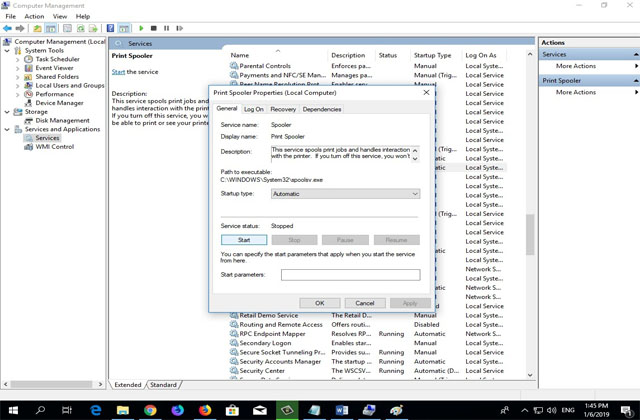Viewport: 640px width, 420px height.
Task: Sort services by the Startup Type column header
Action: point(432,55)
